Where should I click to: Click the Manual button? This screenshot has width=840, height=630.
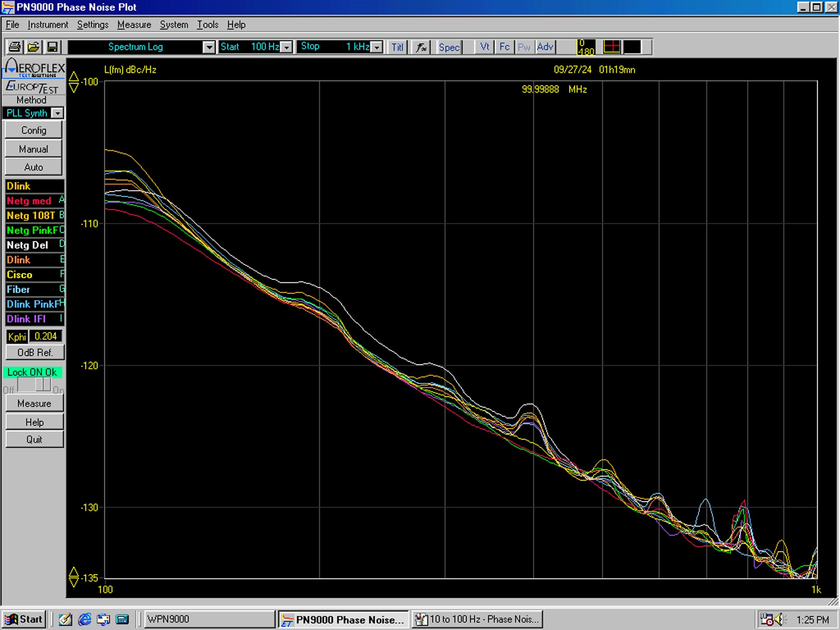(34, 149)
